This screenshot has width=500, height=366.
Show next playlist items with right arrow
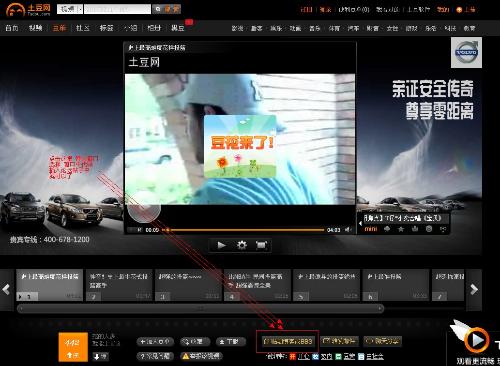click(474, 289)
